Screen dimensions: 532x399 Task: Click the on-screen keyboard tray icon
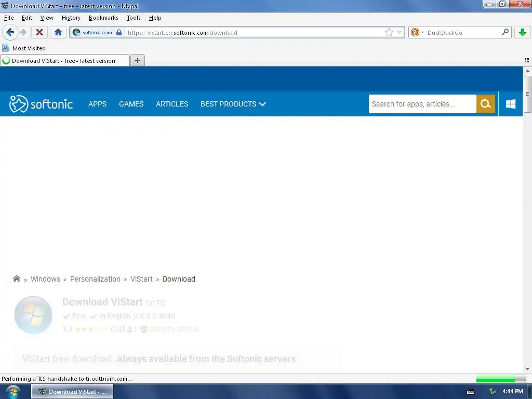(471, 392)
